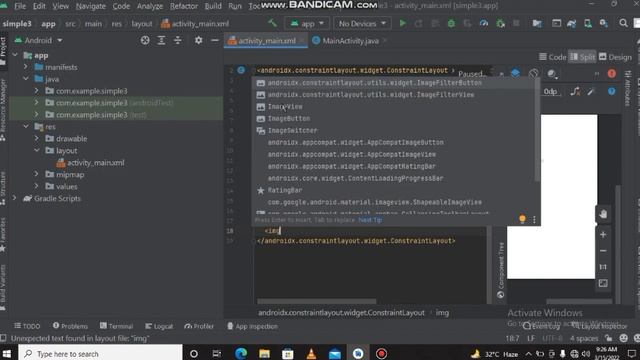Open the Terminal tool window
The image size is (640, 360).
116,326
